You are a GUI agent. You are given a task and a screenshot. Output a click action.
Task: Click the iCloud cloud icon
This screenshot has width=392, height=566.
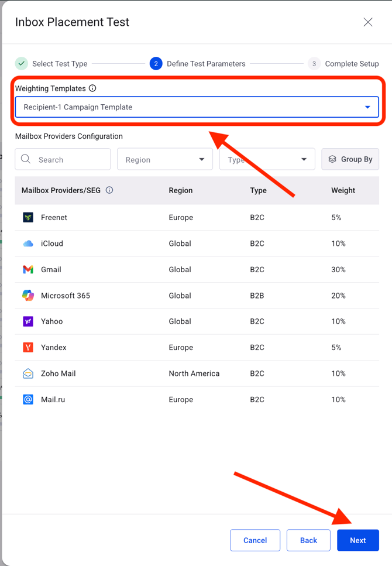coord(28,243)
